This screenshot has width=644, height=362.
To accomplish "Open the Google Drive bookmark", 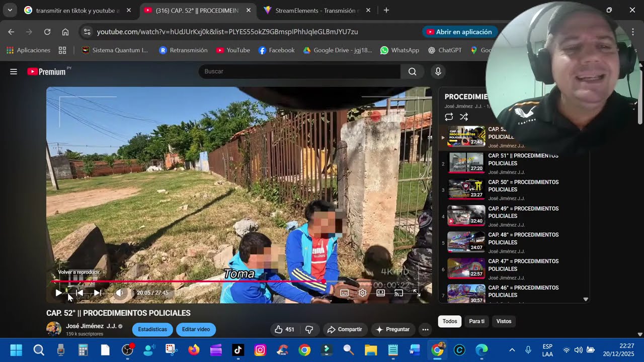I will tap(338, 50).
